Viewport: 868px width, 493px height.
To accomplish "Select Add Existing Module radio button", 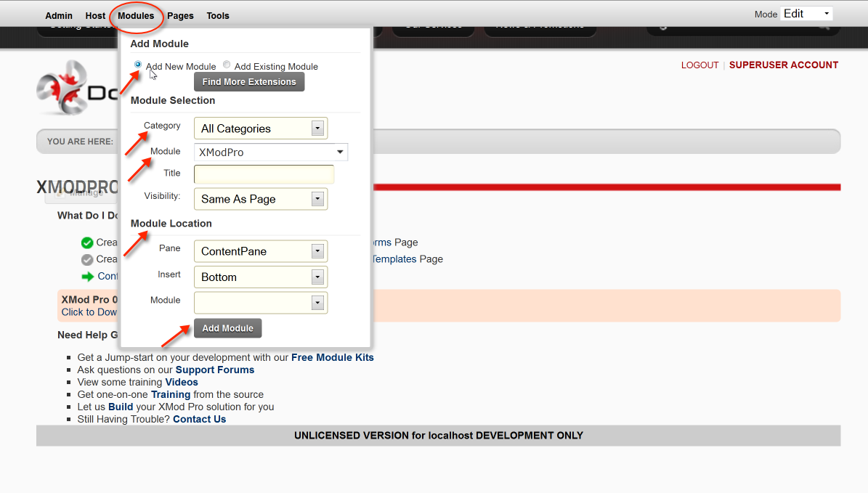I will [x=227, y=65].
